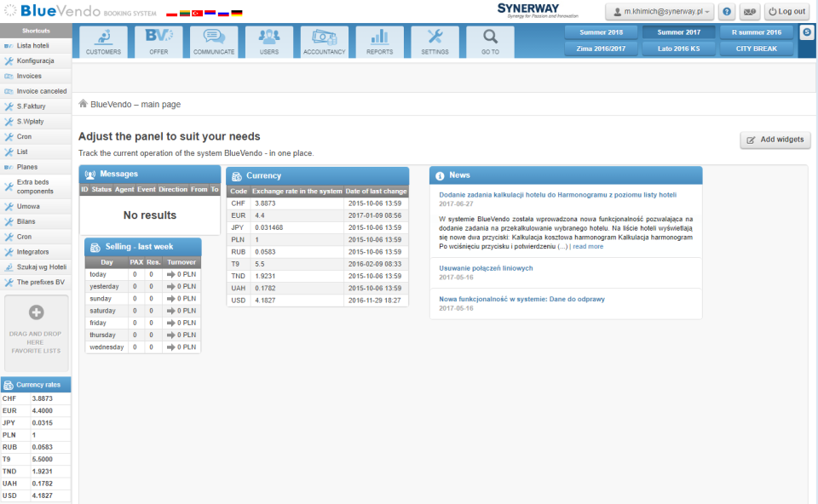This screenshot has width=818, height=504.
Task: Open the Settings tools icon
Action: point(435,42)
